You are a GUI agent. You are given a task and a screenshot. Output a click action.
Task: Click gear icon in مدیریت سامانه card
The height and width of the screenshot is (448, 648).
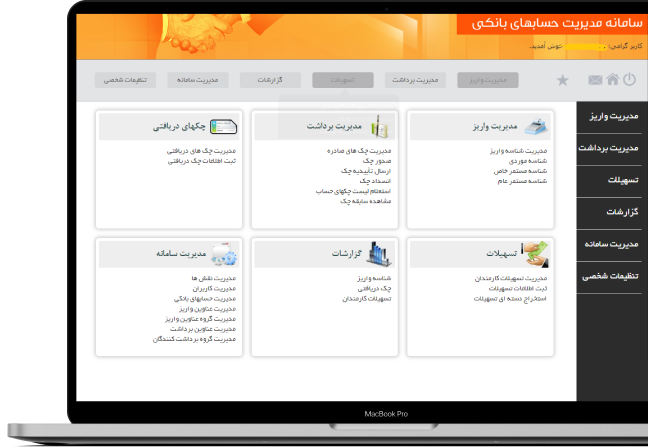click(x=224, y=254)
